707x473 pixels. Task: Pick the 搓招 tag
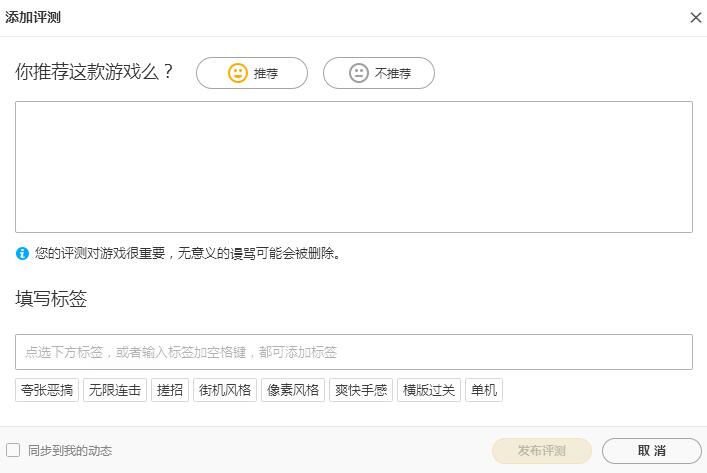tap(170, 390)
